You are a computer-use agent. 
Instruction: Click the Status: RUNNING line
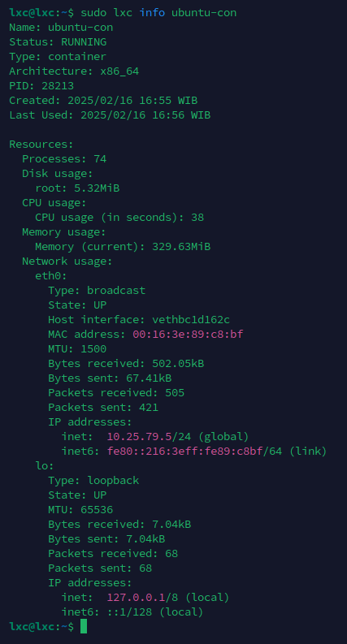click(58, 42)
